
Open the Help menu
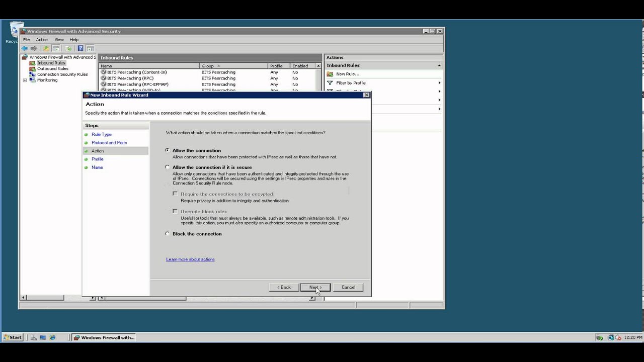point(74,40)
